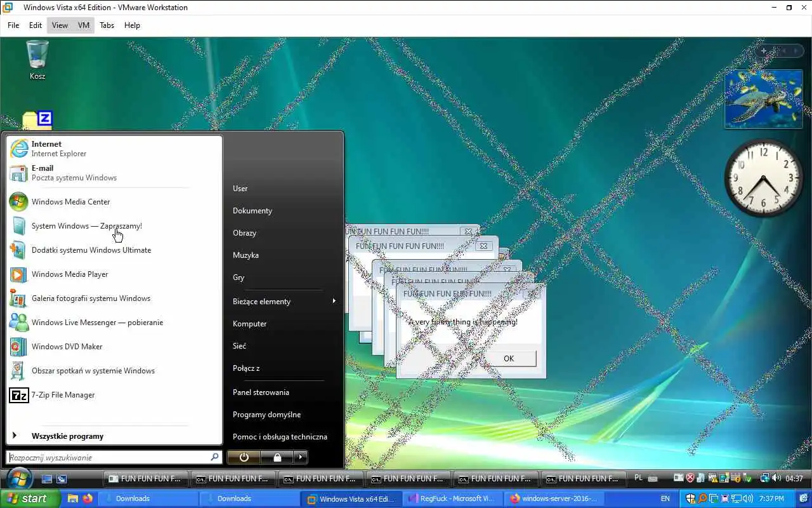Click Vista volume speaker tray icon

776,478
